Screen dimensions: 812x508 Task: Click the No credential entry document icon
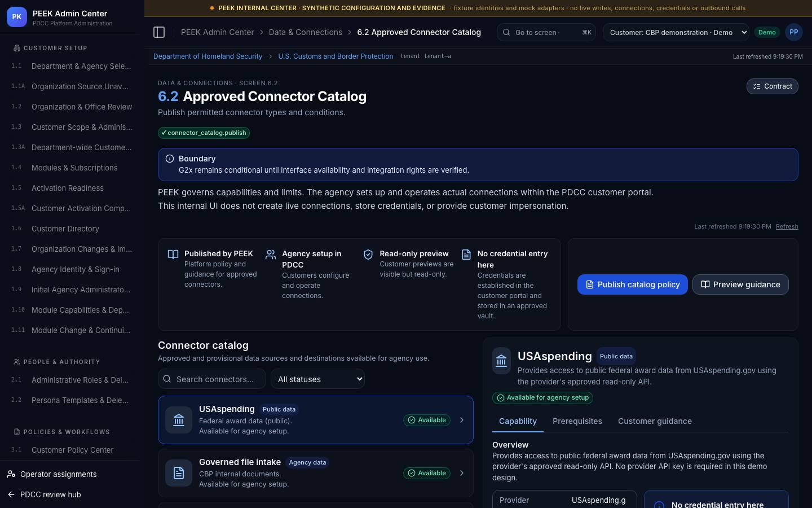(466, 255)
